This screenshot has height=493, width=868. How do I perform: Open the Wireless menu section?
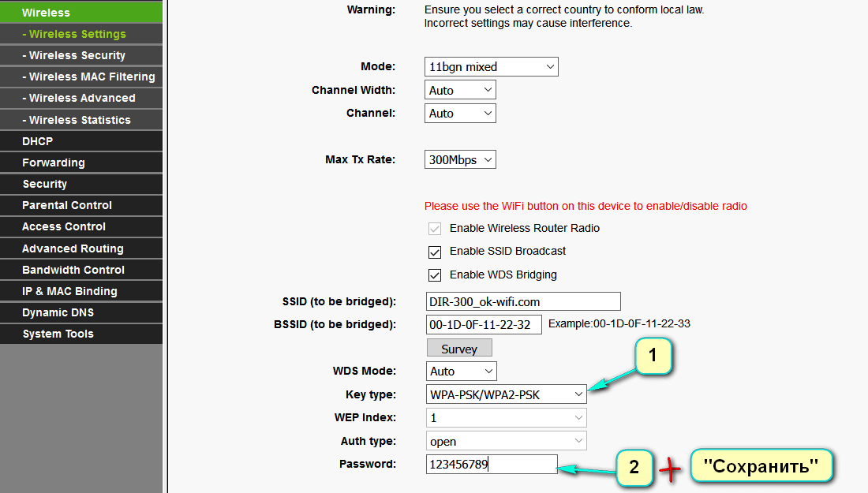(x=81, y=12)
